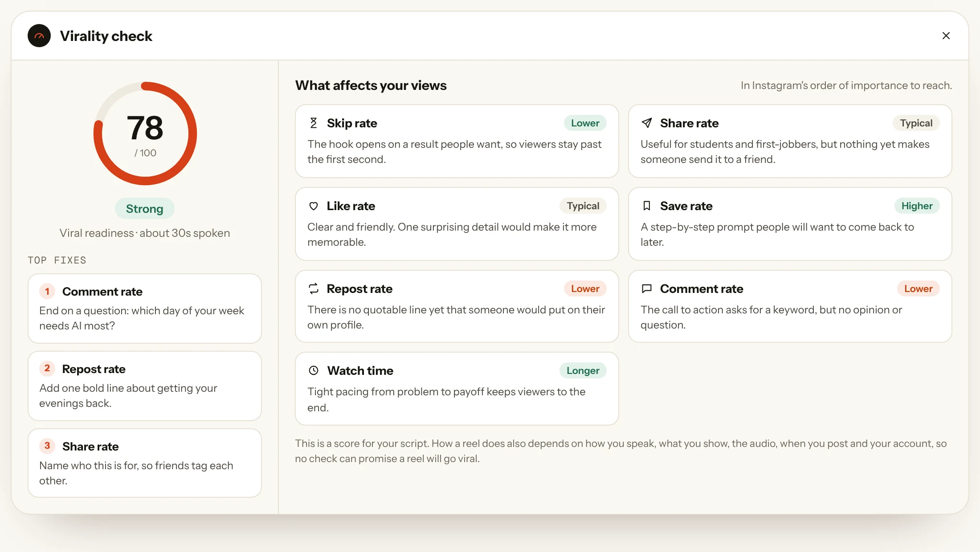Click the Repost rate arrows icon
Screen dimensions: 980x552
tap(314, 288)
